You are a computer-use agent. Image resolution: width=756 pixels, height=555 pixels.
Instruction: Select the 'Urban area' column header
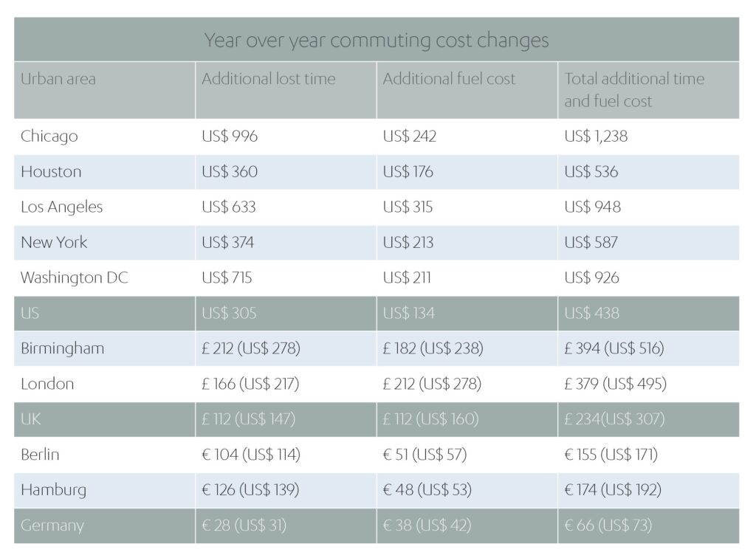[58, 79]
